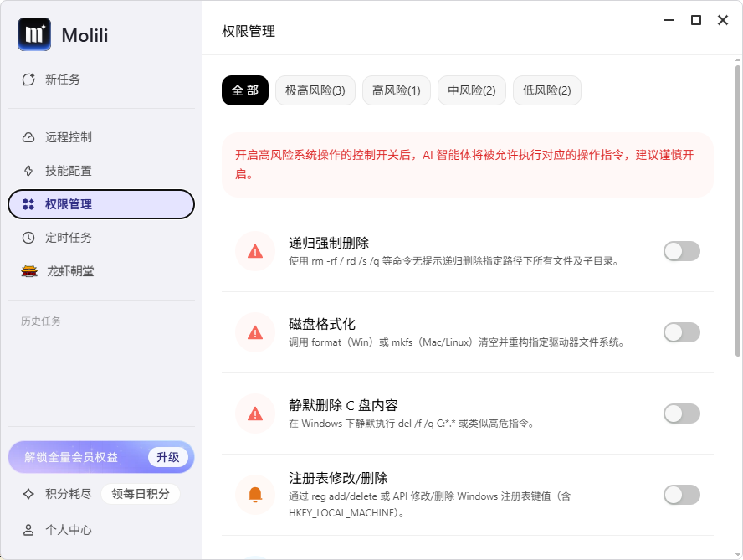
Task: Click the personal center user icon
Action: (x=28, y=530)
